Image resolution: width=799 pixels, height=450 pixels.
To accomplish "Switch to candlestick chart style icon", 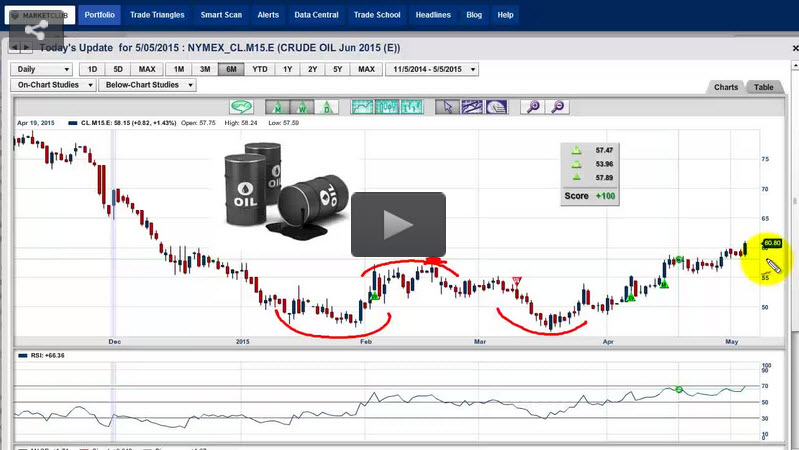I will coord(387,107).
